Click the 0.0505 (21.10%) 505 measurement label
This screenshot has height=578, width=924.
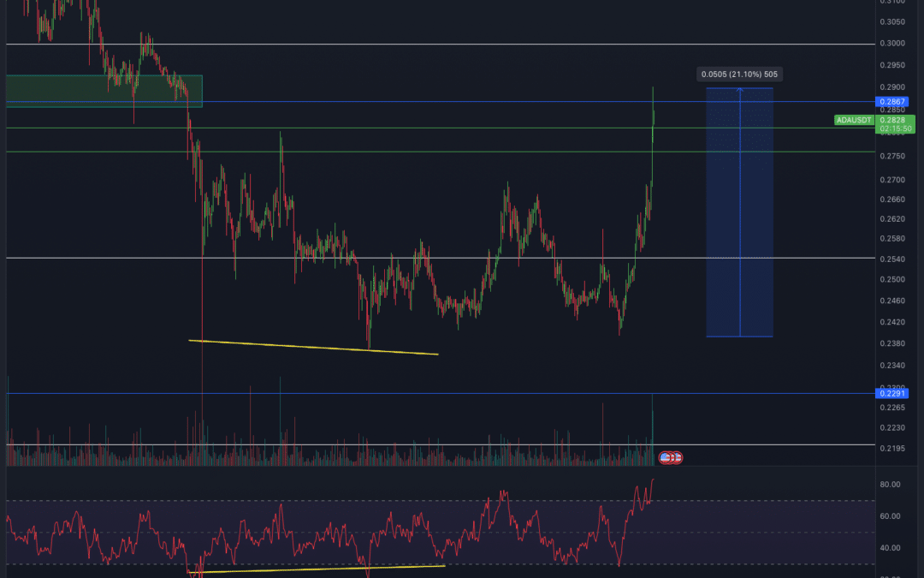pos(739,74)
